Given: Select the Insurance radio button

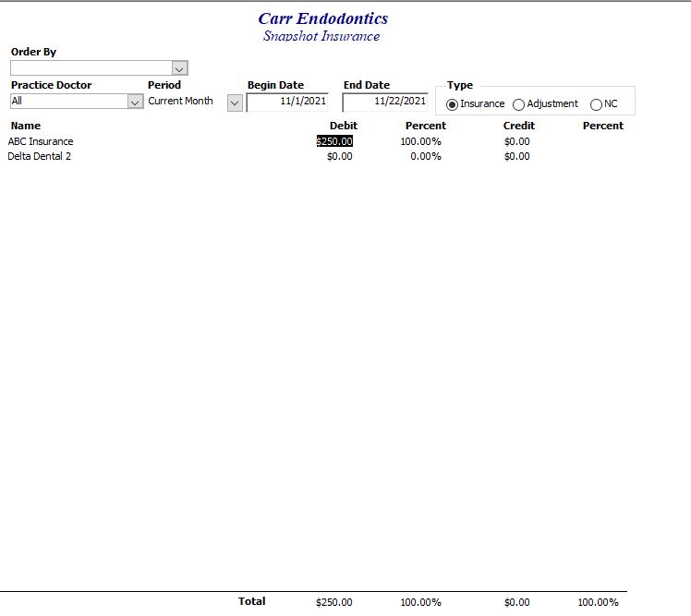Looking at the screenshot, I should pos(453,104).
